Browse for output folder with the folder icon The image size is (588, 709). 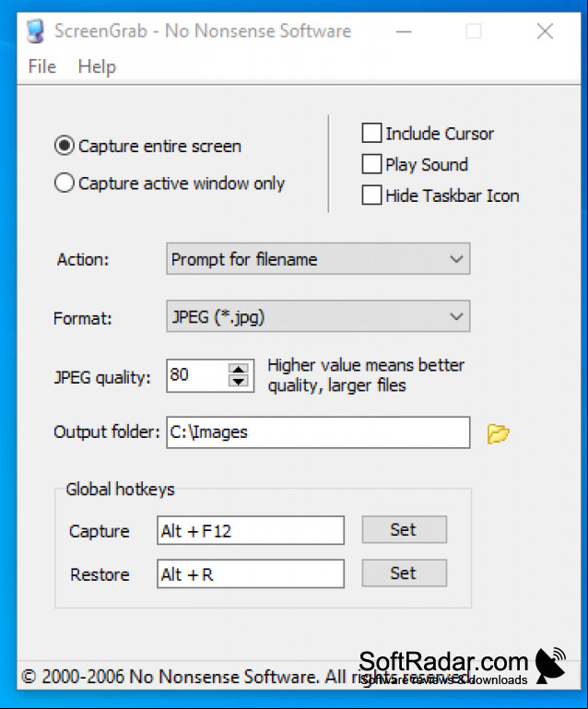pyautogui.click(x=498, y=433)
